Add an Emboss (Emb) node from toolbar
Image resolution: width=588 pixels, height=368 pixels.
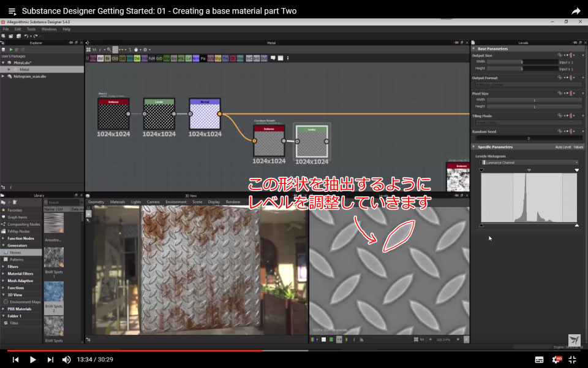point(145,59)
